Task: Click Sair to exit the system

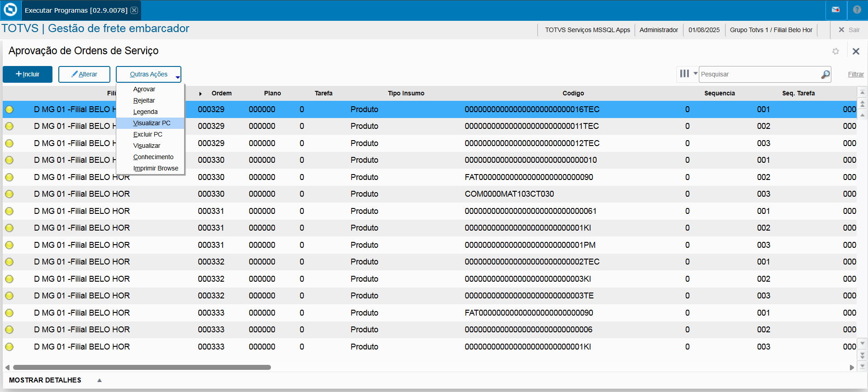Action: coord(849,30)
